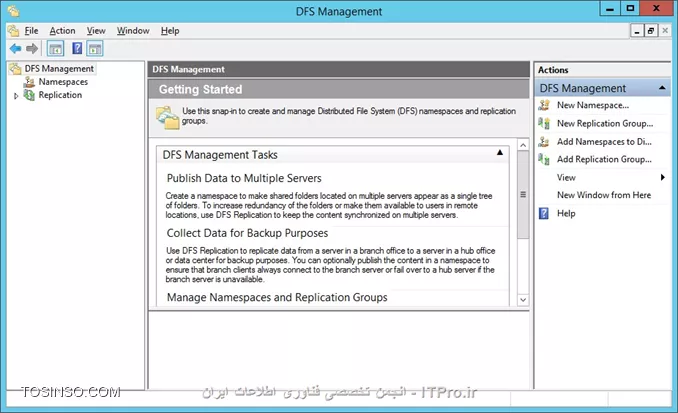Click the title bar application icon
Viewport: 678px width, 413px height.
tap(13, 10)
